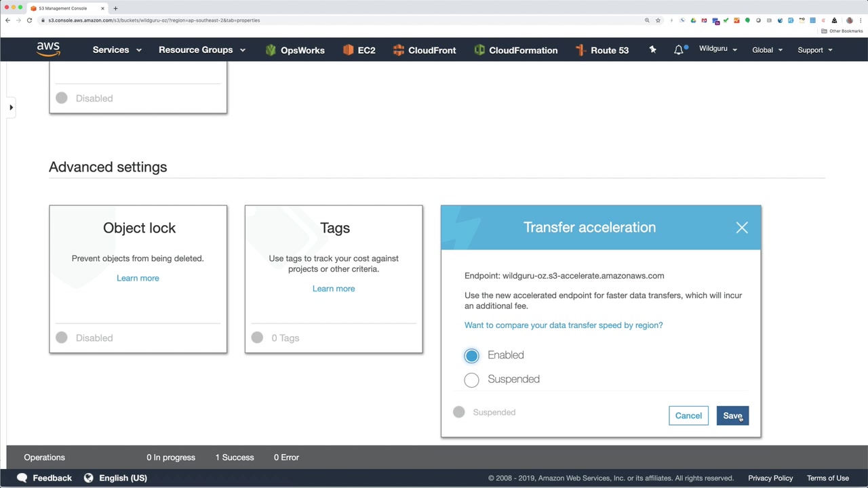
Task: Close the Transfer acceleration panel
Action: pyautogui.click(x=742, y=228)
